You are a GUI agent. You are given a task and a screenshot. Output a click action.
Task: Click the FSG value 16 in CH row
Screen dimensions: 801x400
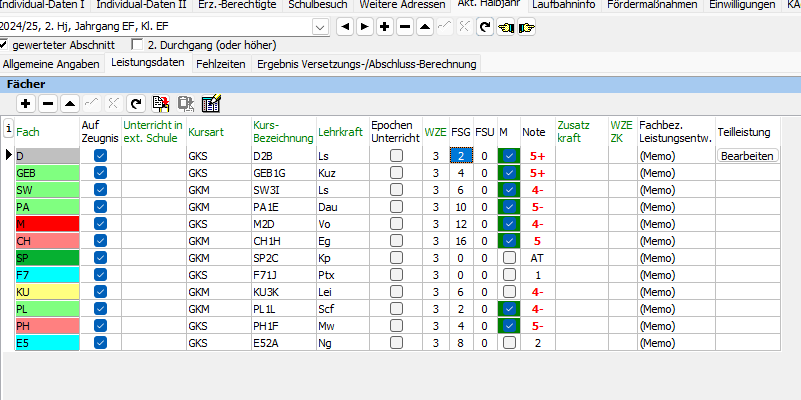click(x=461, y=241)
